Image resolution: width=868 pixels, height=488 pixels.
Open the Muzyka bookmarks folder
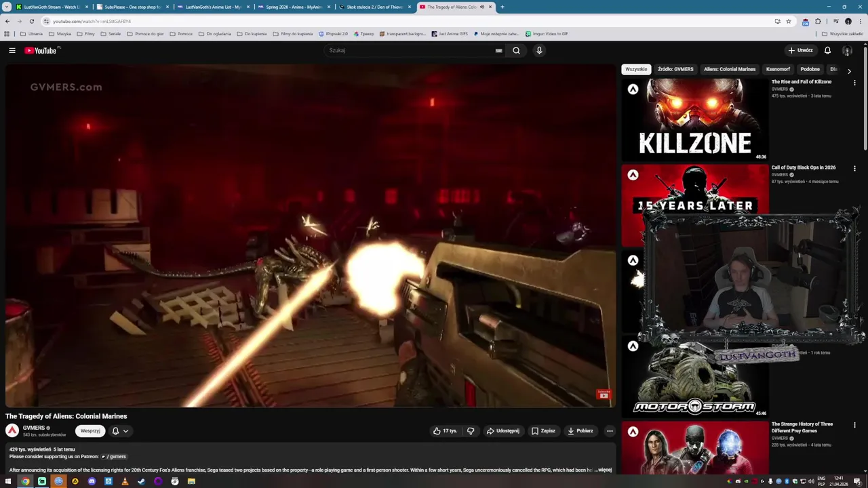click(60, 34)
